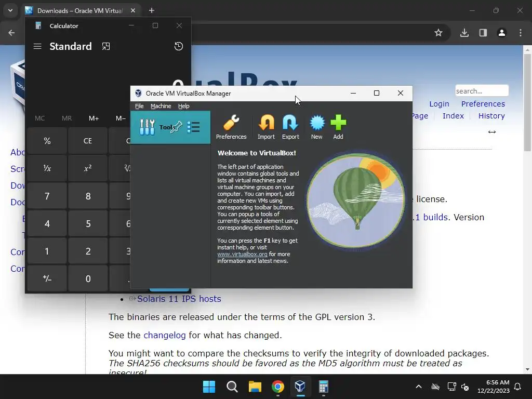532x399 pixels.
Task: Click the pin icon beside Tools
Action: (x=177, y=127)
